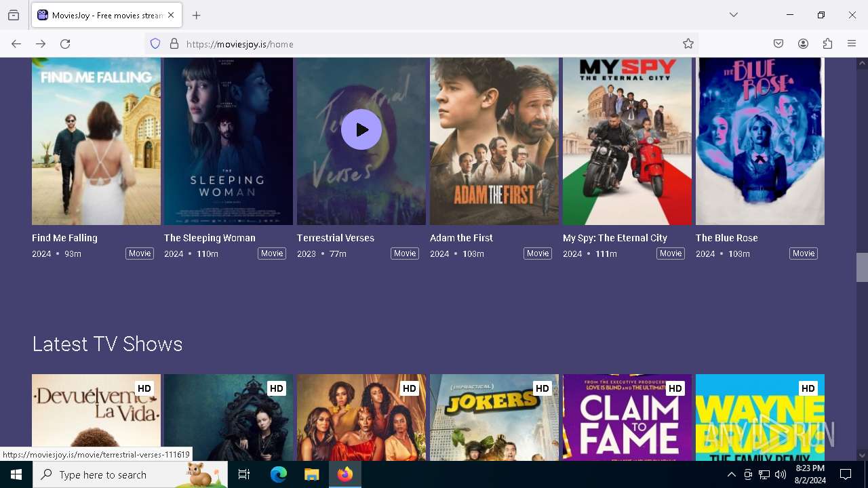Screen dimensions: 868x488
Task: Open the taskbar clock and date
Action: [810, 474]
